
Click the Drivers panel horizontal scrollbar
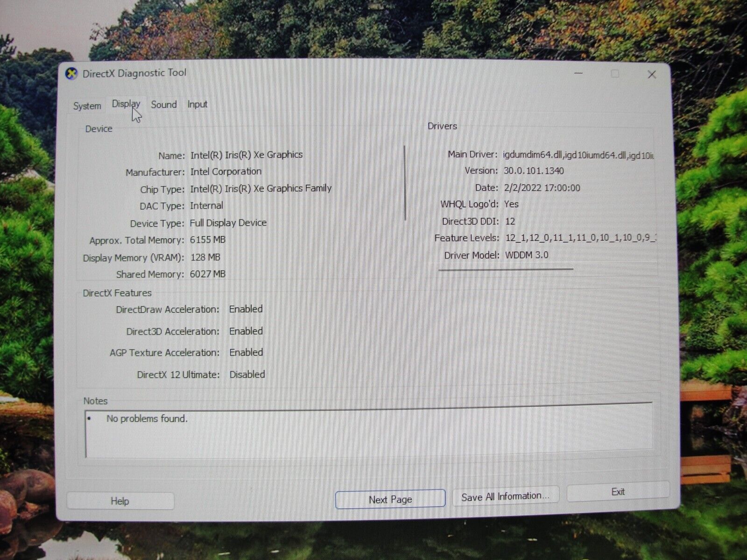(506, 269)
